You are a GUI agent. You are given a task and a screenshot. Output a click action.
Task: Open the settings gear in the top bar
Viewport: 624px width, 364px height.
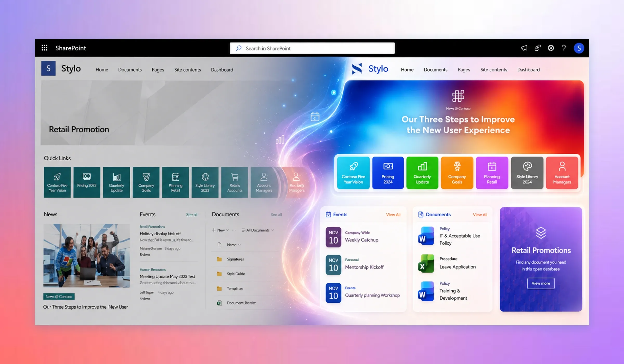pyautogui.click(x=551, y=48)
